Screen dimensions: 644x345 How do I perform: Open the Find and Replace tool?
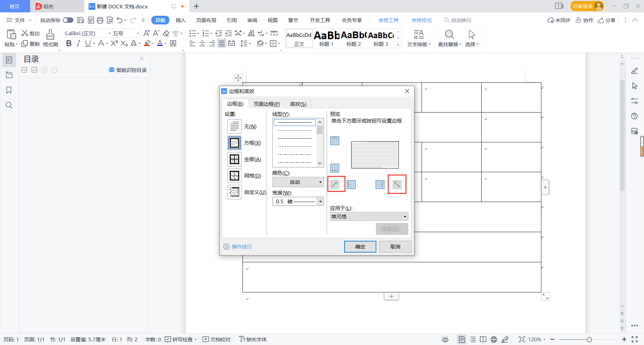[449, 38]
